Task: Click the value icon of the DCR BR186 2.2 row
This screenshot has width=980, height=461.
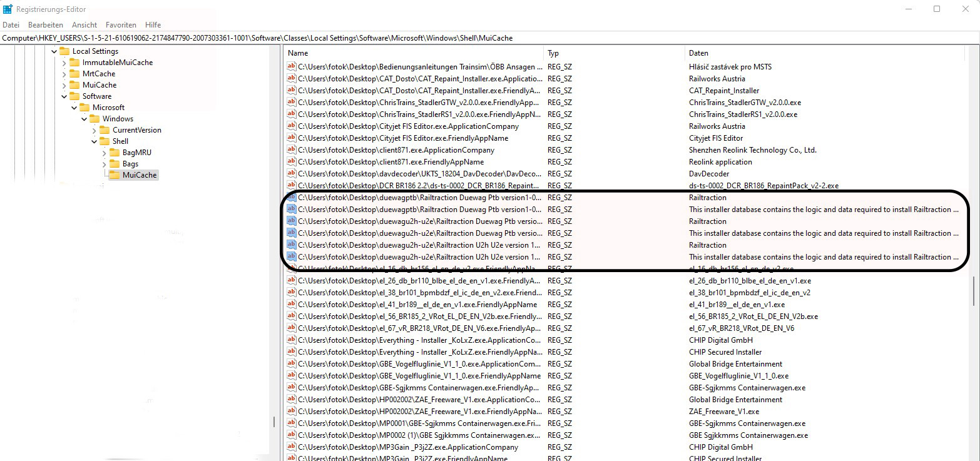Action: coord(291,186)
